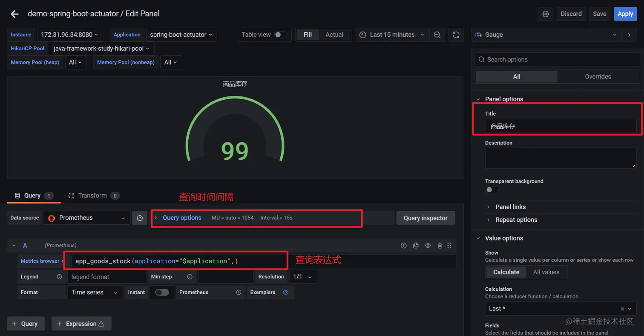Screen dimensions: 644x336
Task: Grab the query A drag handle icon
Action: tap(449, 246)
